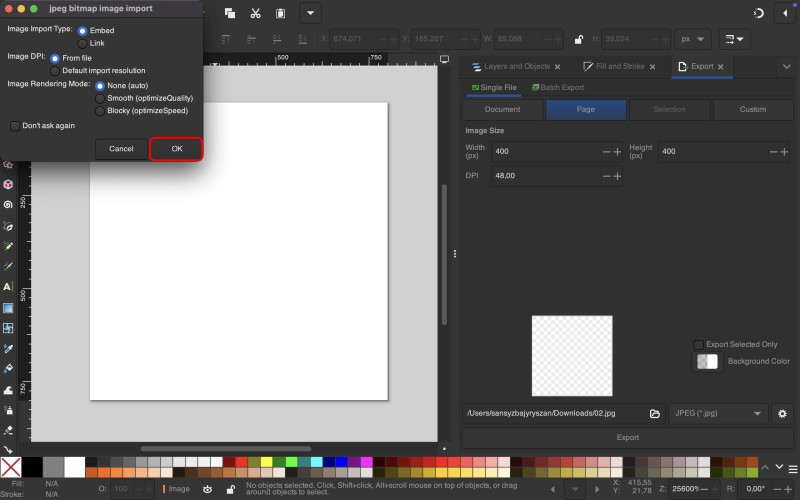
Task: Click the Cut scissors icon
Action: pyautogui.click(x=256, y=13)
